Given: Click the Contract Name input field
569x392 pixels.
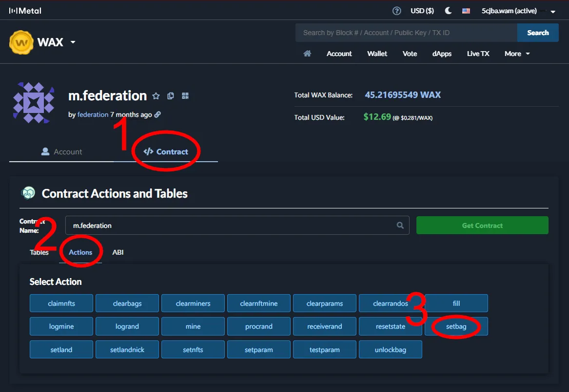Looking at the screenshot, I should (237, 225).
